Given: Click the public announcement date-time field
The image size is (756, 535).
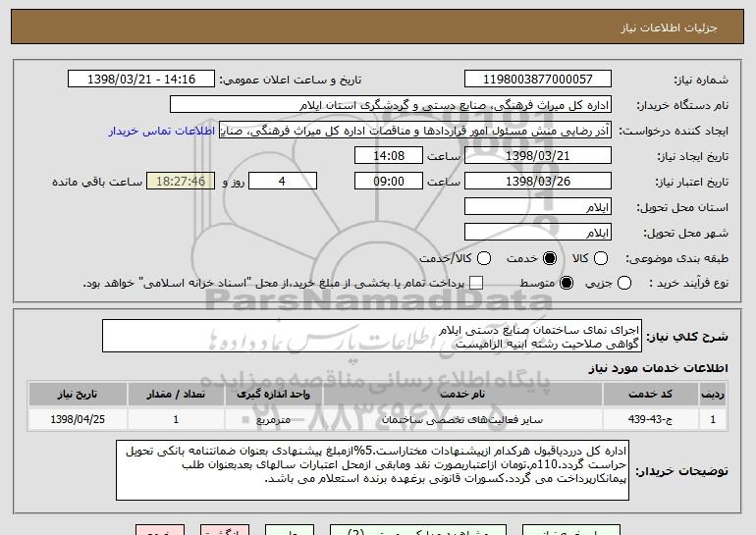Looking at the screenshot, I should pyautogui.click(x=141, y=80).
